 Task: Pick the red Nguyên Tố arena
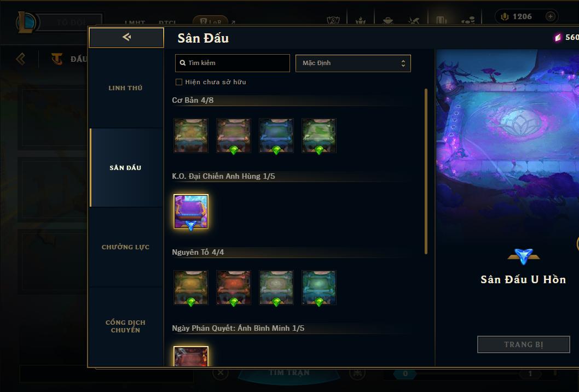click(234, 287)
